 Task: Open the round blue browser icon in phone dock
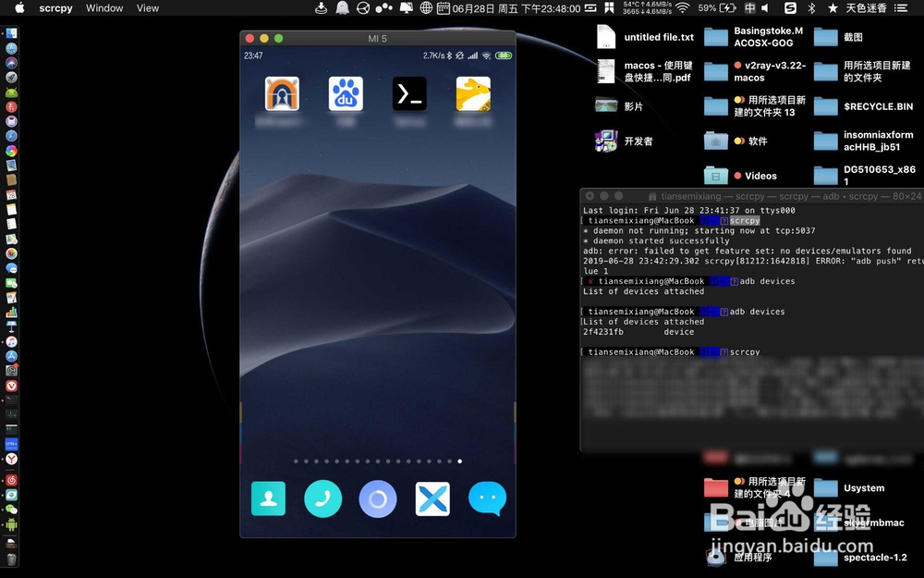point(378,499)
